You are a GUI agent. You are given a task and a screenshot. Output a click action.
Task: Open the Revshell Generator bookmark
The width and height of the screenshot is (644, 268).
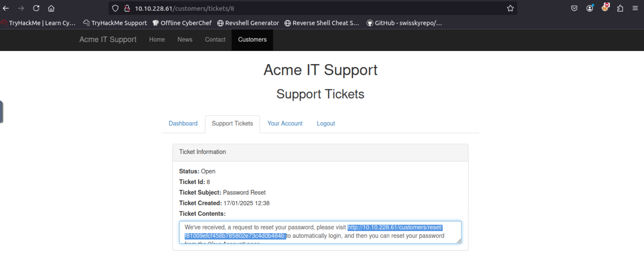(x=248, y=23)
